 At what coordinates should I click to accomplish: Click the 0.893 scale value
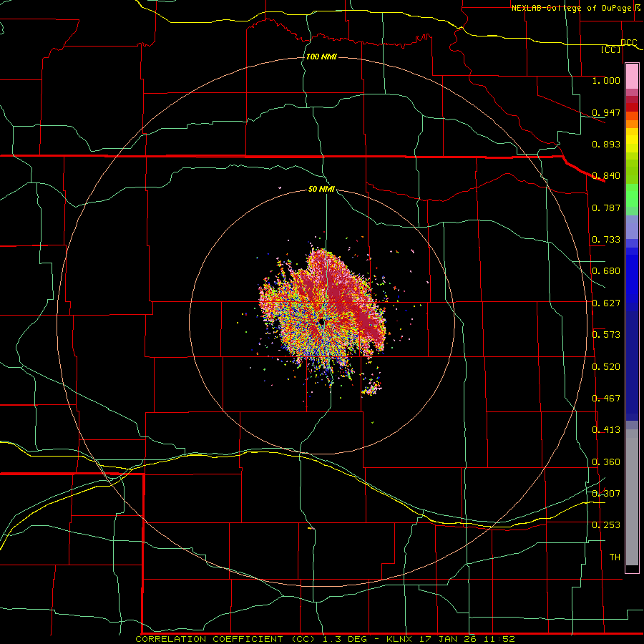[x=606, y=144]
